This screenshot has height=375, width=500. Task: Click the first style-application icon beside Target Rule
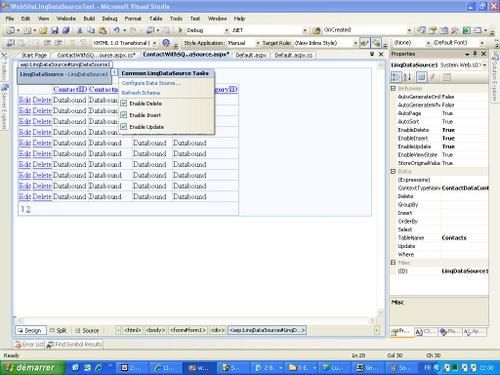point(365,43)
